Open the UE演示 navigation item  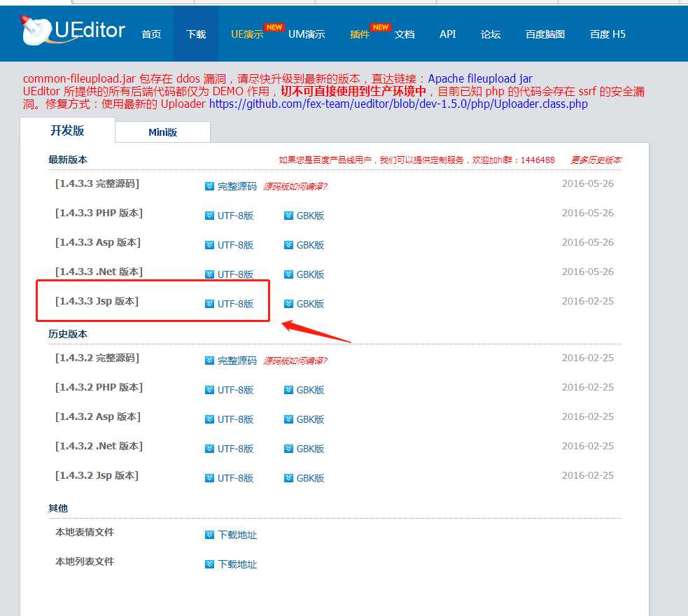point(247,34)
